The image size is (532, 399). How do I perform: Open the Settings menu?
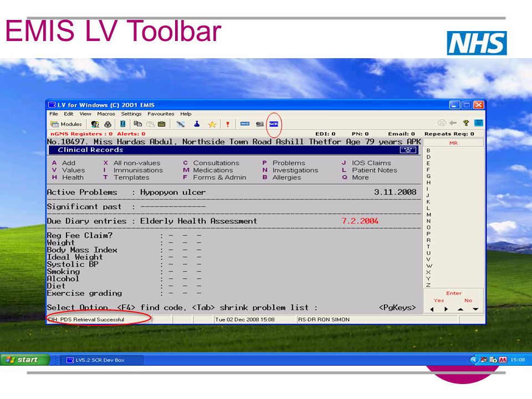click(x=131, y=114)
